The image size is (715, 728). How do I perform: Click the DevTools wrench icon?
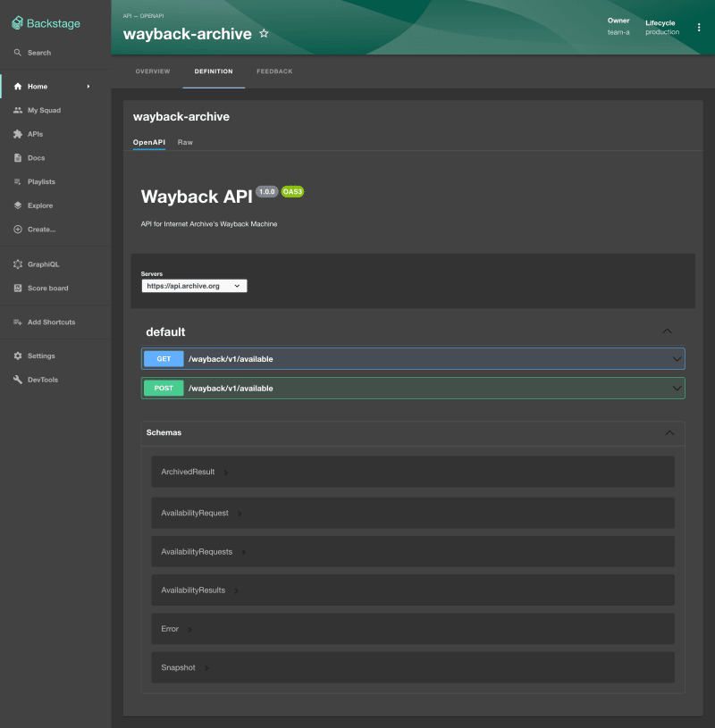[x=18, y=380]
